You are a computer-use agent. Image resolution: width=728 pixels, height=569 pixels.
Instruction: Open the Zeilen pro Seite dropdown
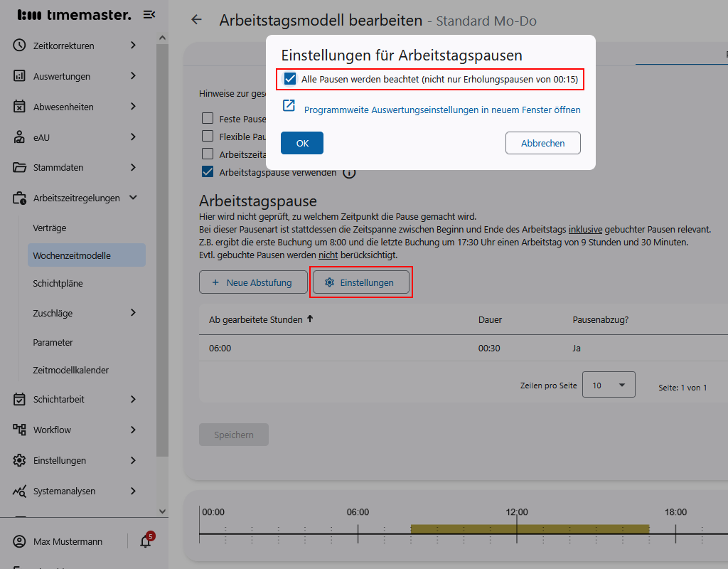pos(609,384)
